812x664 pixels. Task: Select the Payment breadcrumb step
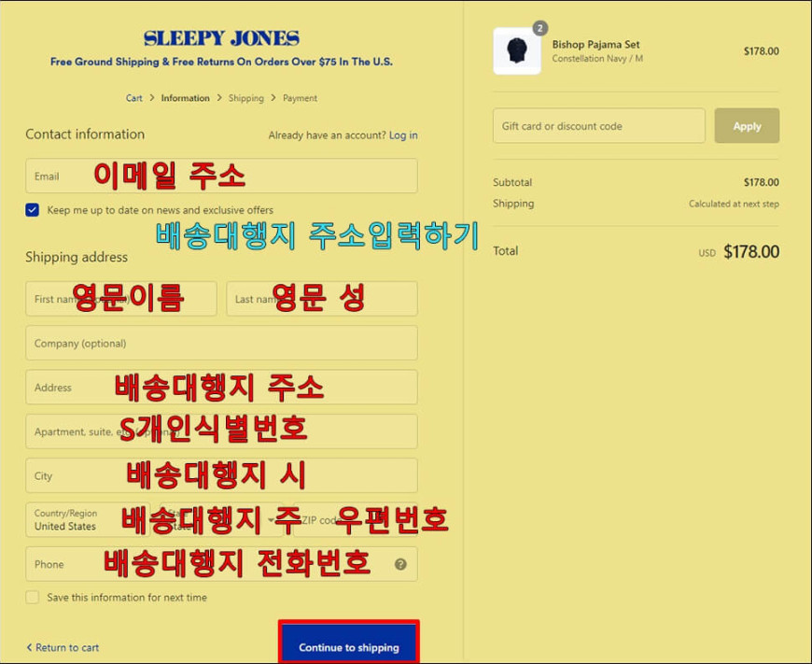(300, 98)
